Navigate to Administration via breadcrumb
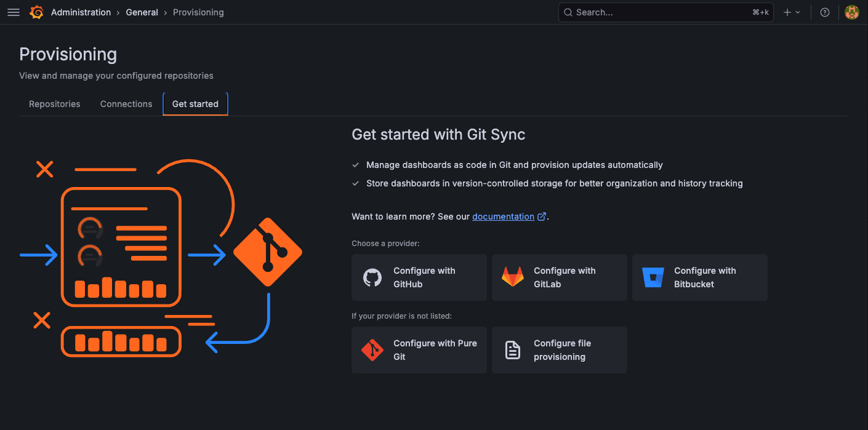Image resolution: width=868 pixels, height=430 pixels. [81, 12]
